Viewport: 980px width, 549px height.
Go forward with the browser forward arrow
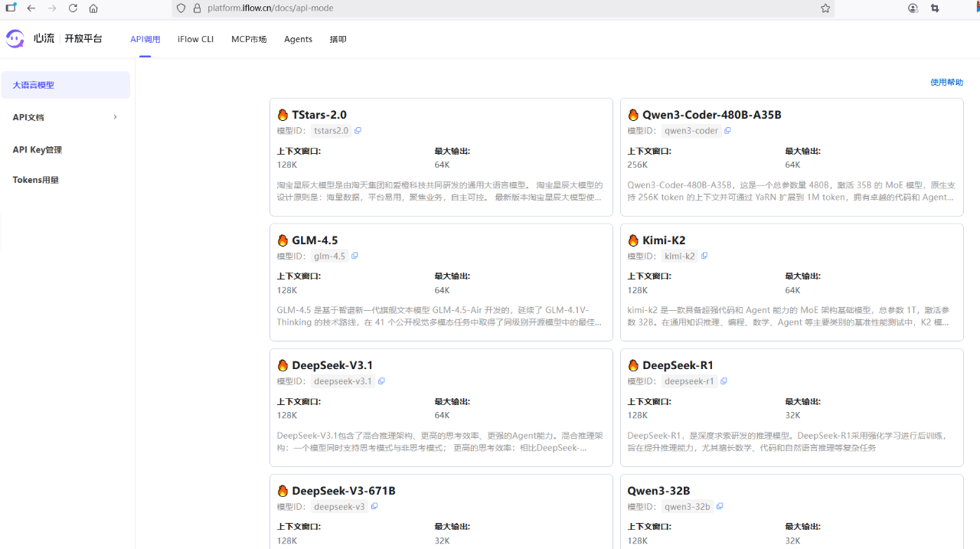[x=52, y=8]
